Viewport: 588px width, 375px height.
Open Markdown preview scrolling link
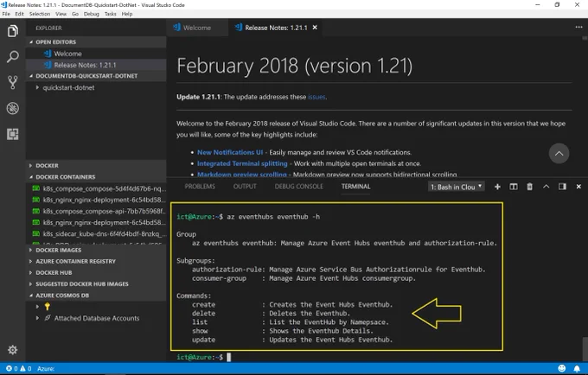242,175
